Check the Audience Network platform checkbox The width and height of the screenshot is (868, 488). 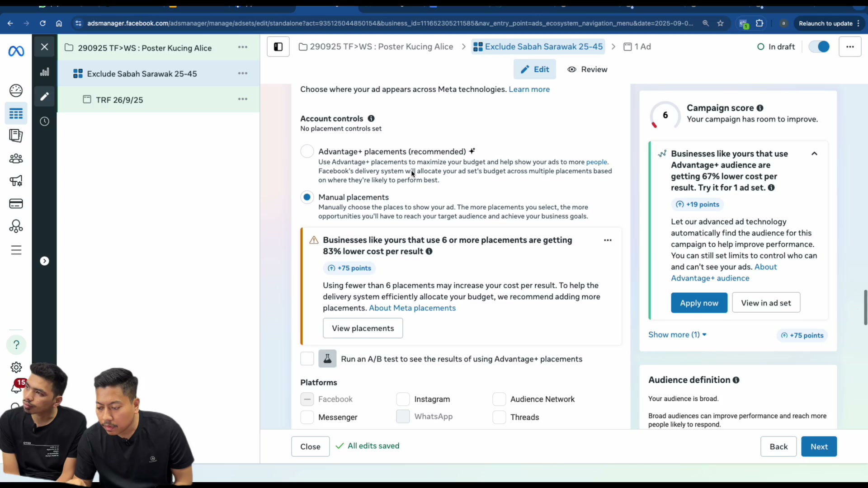[499, 399]
